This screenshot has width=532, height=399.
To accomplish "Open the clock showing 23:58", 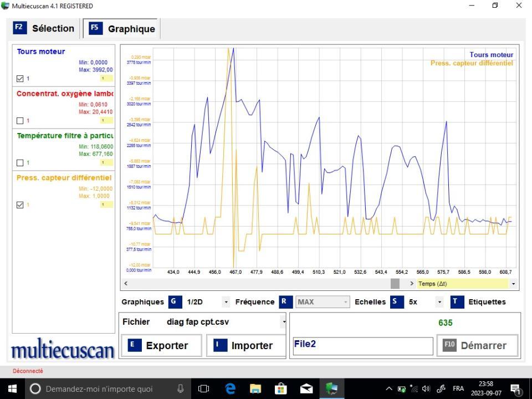I will point(486,389).
